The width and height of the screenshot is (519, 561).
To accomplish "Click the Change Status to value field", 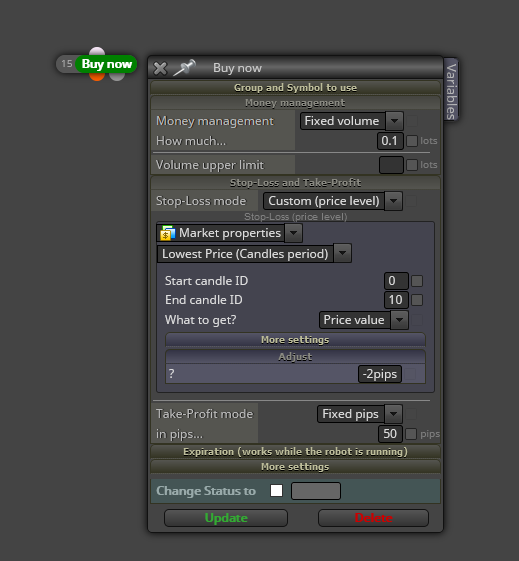I will pyautogui.click(x=316, y=491).
